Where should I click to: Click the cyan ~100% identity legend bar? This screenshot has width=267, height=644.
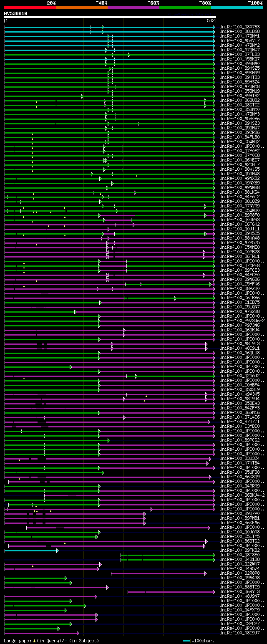coord(237,8)
